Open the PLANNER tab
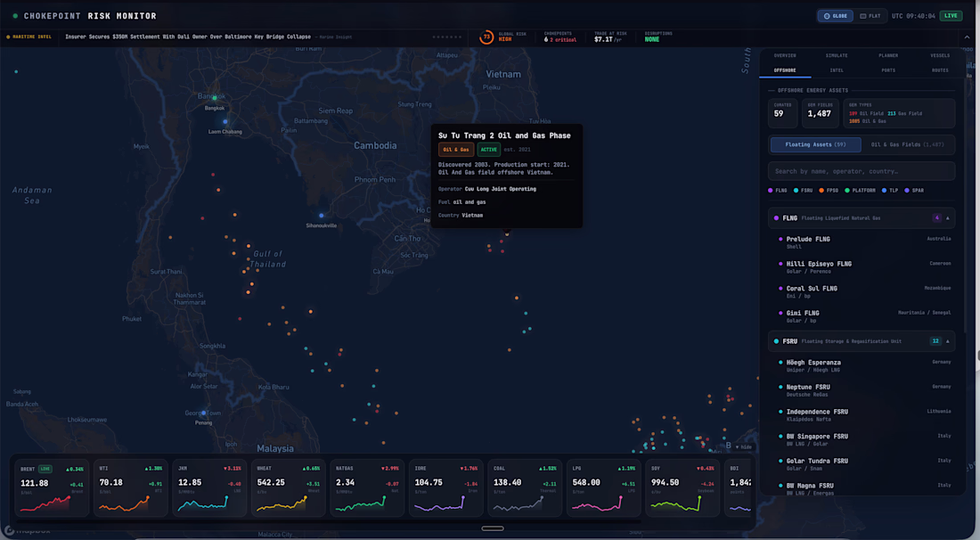This screenshot has width=980, height=540. tap(888, 55)
